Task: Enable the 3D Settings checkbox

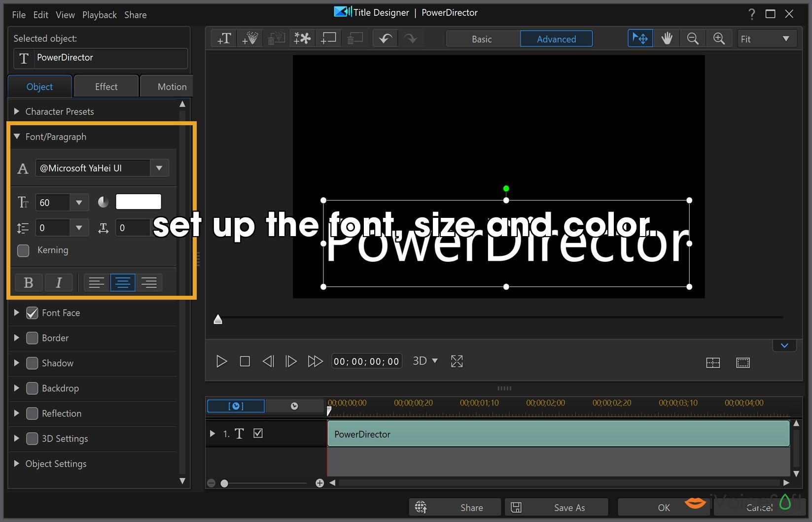Action: [x=32, y=439]
